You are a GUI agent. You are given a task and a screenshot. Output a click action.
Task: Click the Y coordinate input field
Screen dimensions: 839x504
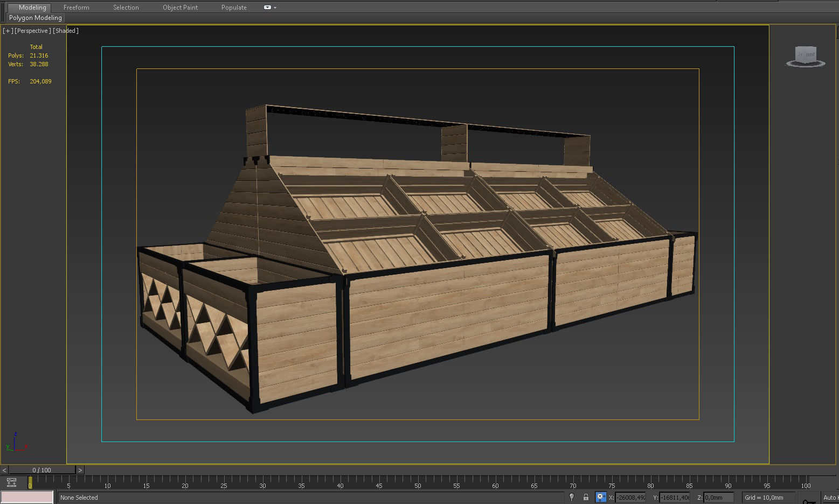coord(675,498)
